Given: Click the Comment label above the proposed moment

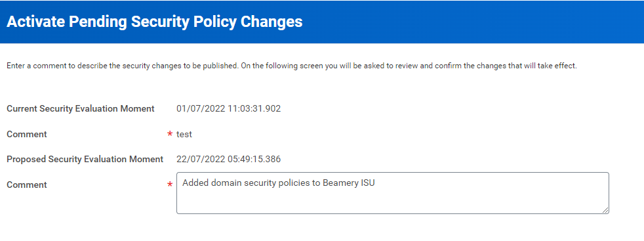Looking at the screenshot, I should coord(27,135).
